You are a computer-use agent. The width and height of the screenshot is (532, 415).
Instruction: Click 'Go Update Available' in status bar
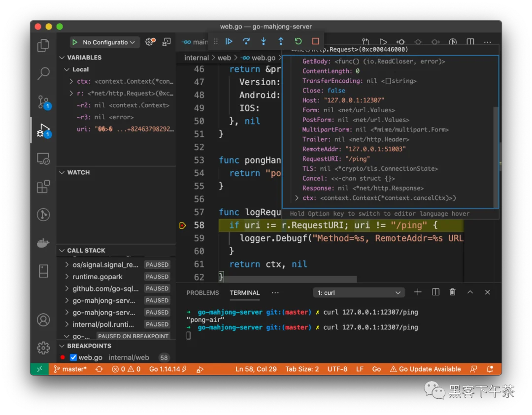click(426, 369)
